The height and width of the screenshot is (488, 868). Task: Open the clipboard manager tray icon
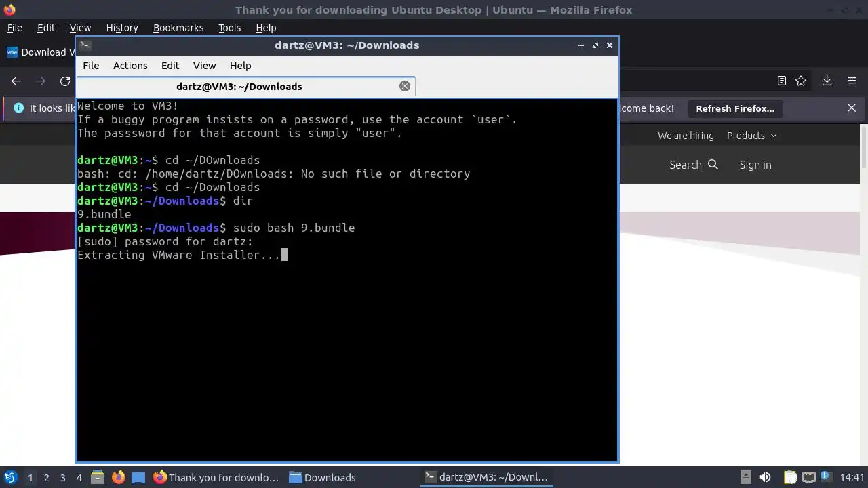[x=791, y=477]
